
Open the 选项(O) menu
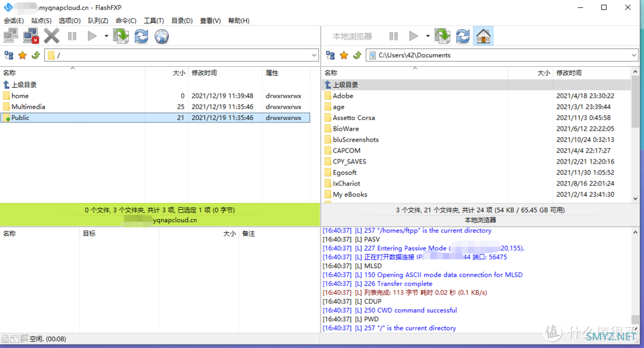point(69,20)
